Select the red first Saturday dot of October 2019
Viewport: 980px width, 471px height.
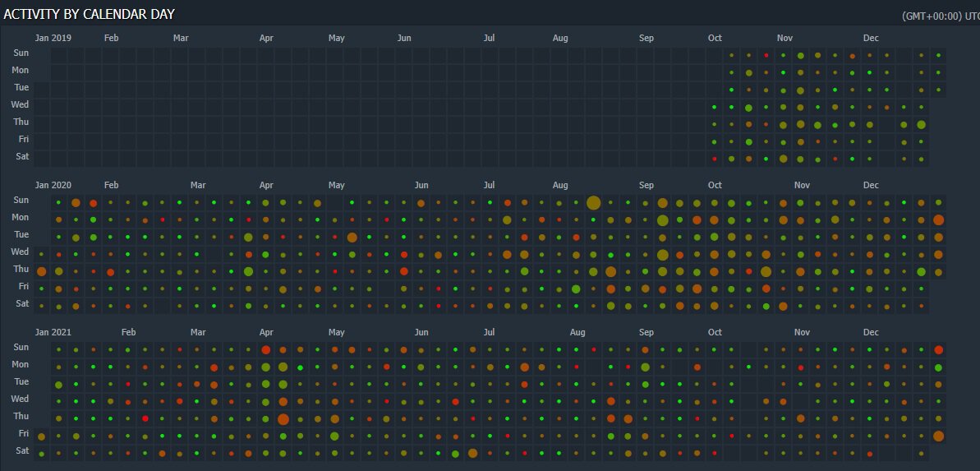(714, 159)
